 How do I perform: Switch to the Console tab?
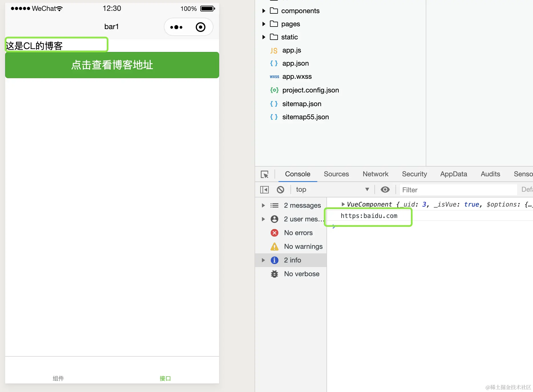click(x=298, y=174)
